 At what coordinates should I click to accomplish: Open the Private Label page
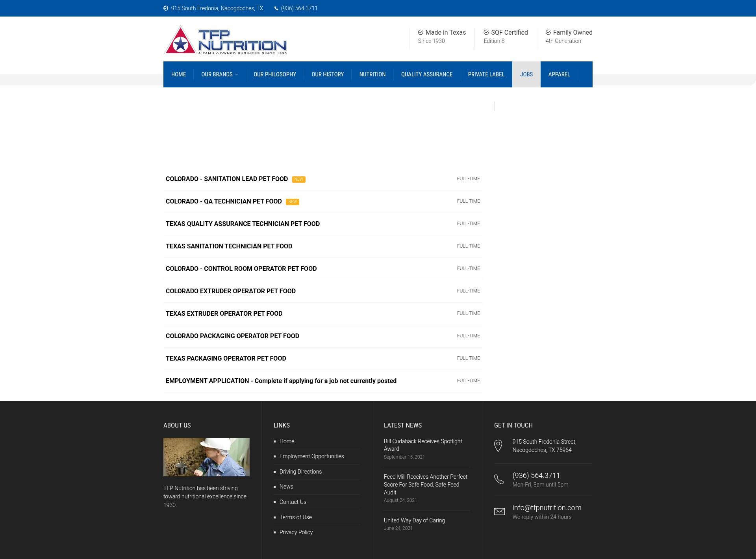[x=486, y=74]
